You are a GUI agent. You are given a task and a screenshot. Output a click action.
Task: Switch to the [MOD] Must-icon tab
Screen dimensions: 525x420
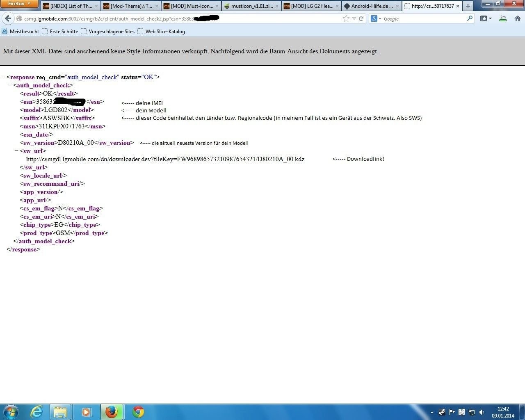191,6
